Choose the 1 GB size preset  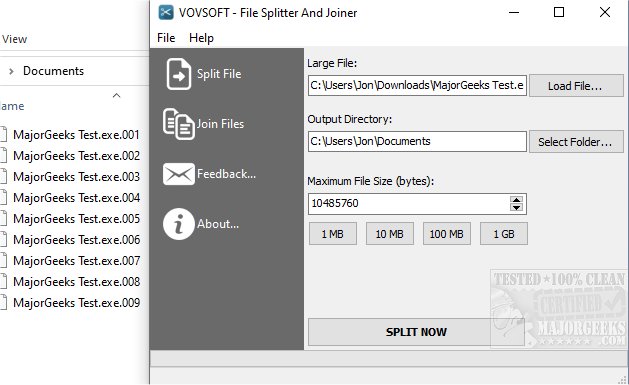tap(504, 234)
